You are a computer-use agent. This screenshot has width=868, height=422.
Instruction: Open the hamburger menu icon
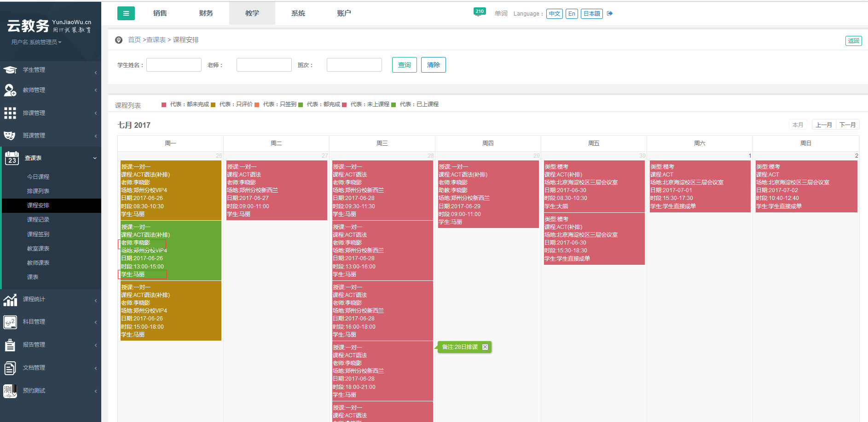126,13
